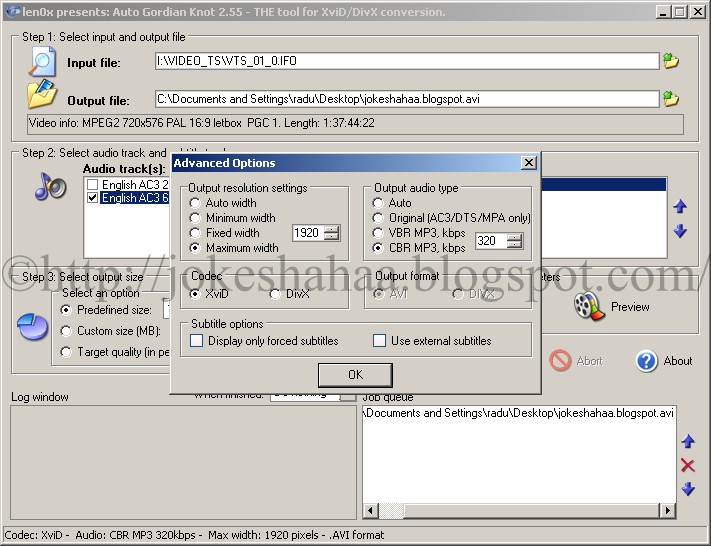Minimize the Auto Gordian Knot window
This screenshot has width=711, height=546.
tap(663, 12)
